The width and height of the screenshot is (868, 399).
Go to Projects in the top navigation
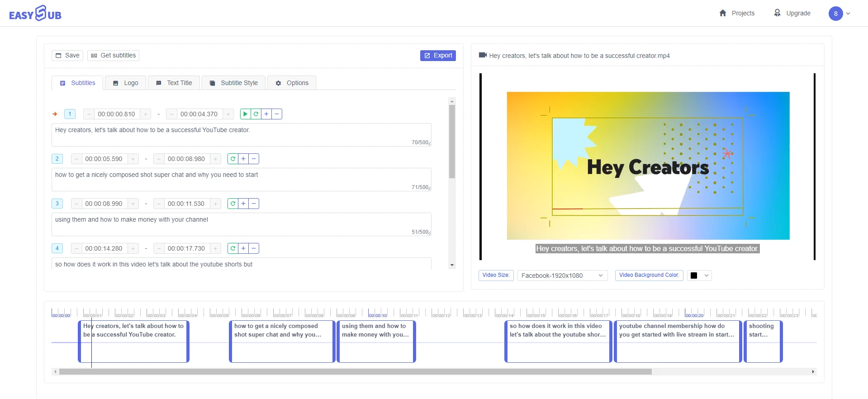point(737,13)
